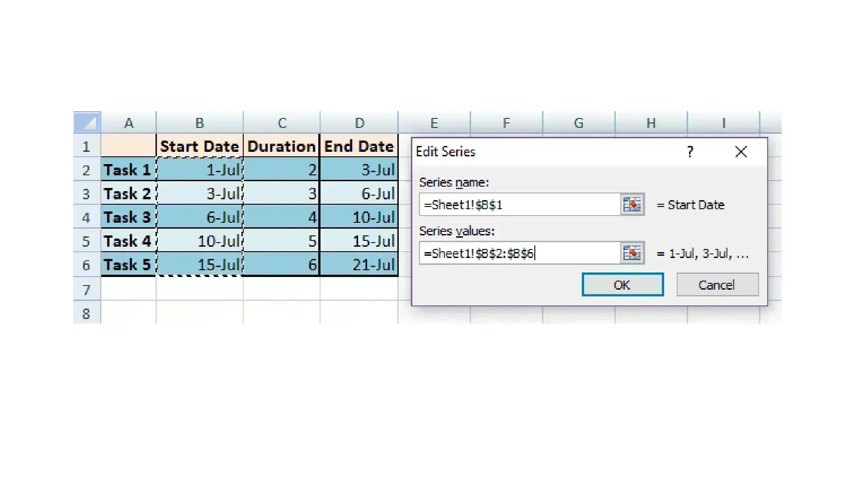Image resolution: width=868 pixels, height=488 pixels.
Task: Select column C header
Action: coord(282,123)
